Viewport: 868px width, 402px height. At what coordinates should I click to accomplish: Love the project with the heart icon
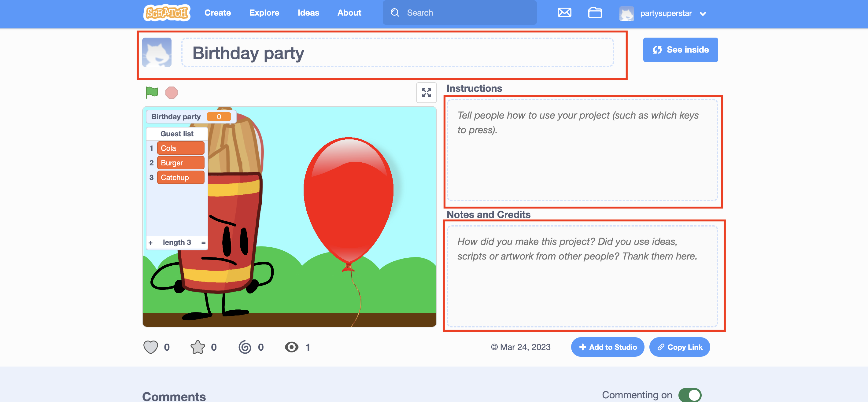pos(151,347)
